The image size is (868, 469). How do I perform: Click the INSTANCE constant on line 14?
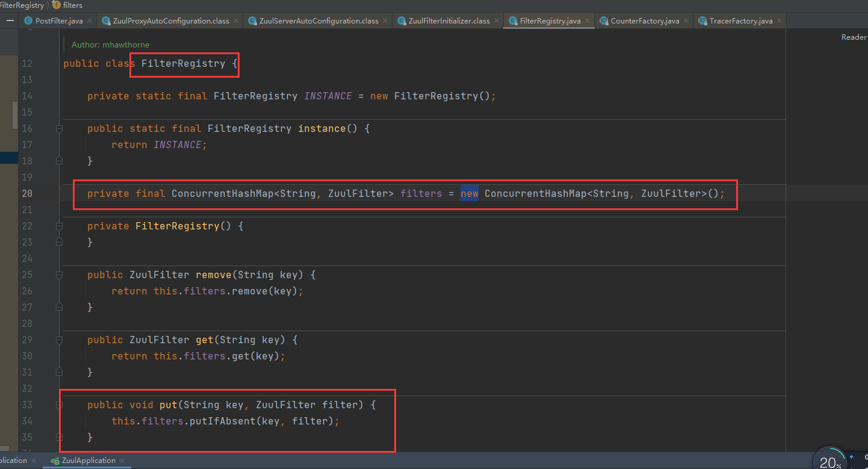[328, 96]
